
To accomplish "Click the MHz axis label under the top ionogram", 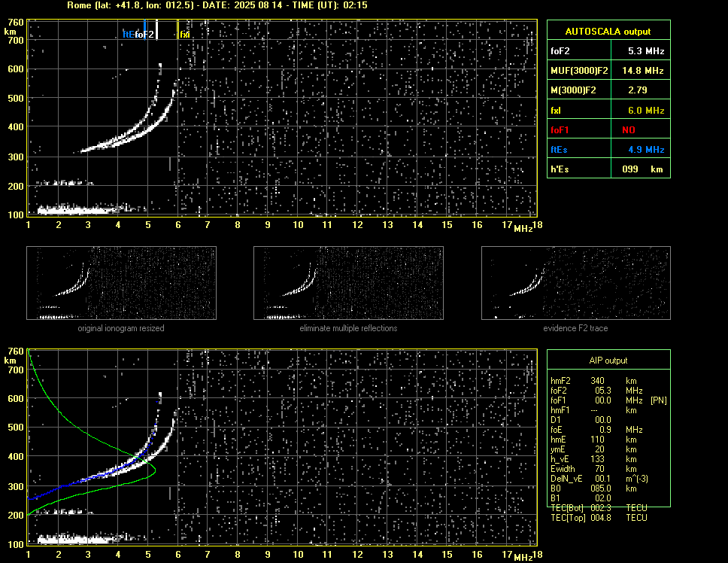I will click(x=523, y=229).
